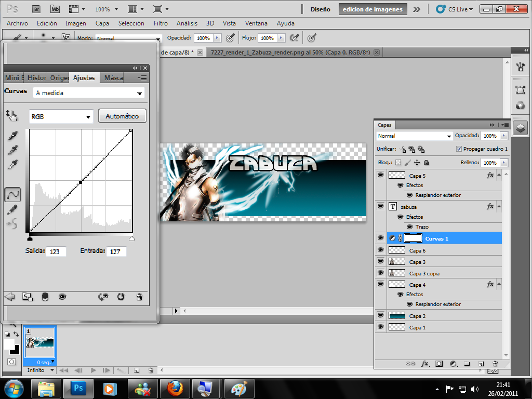Open the Capa menu

click(102, 23)
